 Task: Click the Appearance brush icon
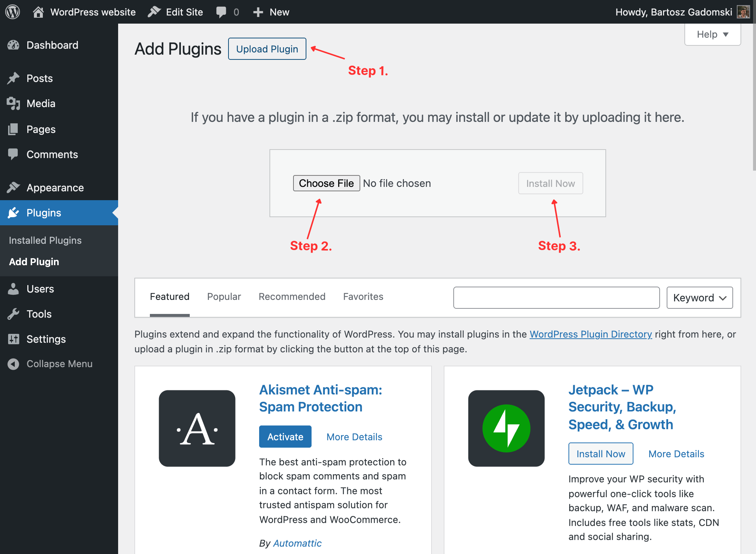[13, 188]
